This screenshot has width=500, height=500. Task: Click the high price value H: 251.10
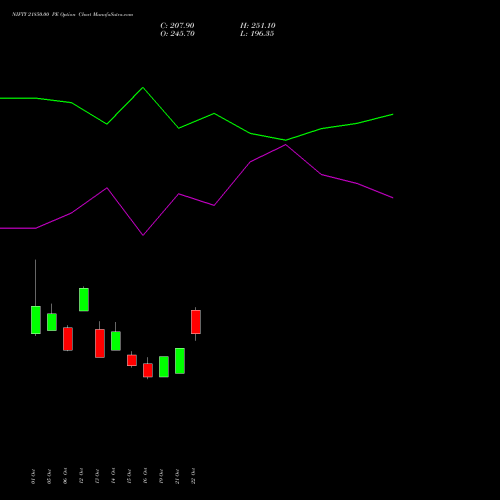[258, 26]
